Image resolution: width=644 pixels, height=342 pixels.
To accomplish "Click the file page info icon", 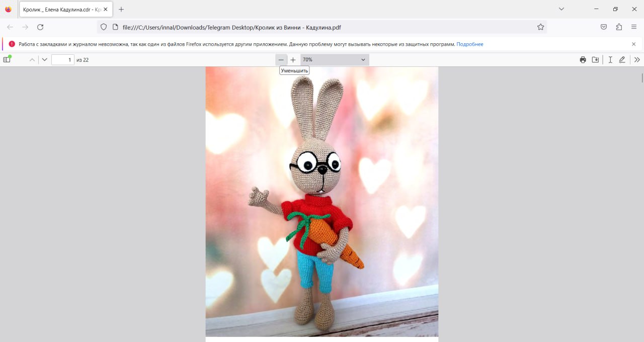I will coord(115,27).
